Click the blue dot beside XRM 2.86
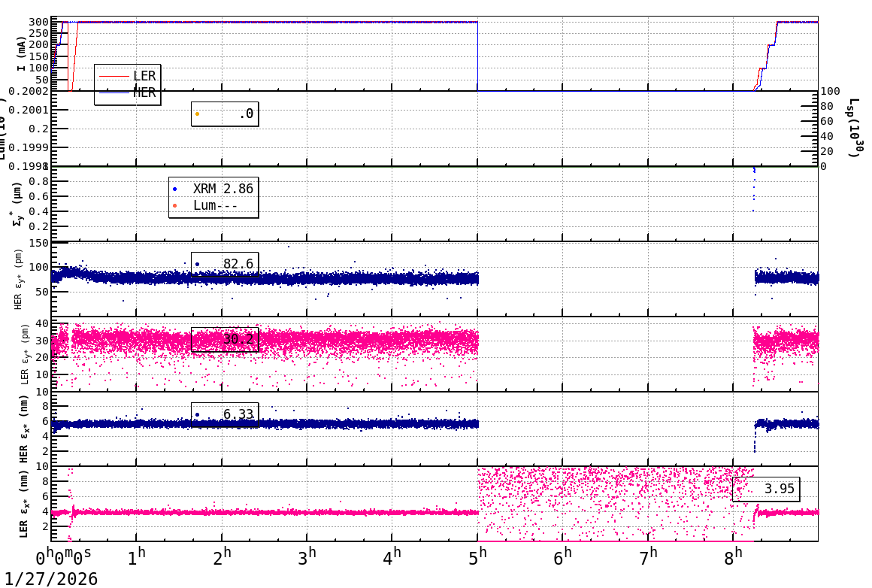This screenshot has height=588, width=872. (x=175, y=189)
